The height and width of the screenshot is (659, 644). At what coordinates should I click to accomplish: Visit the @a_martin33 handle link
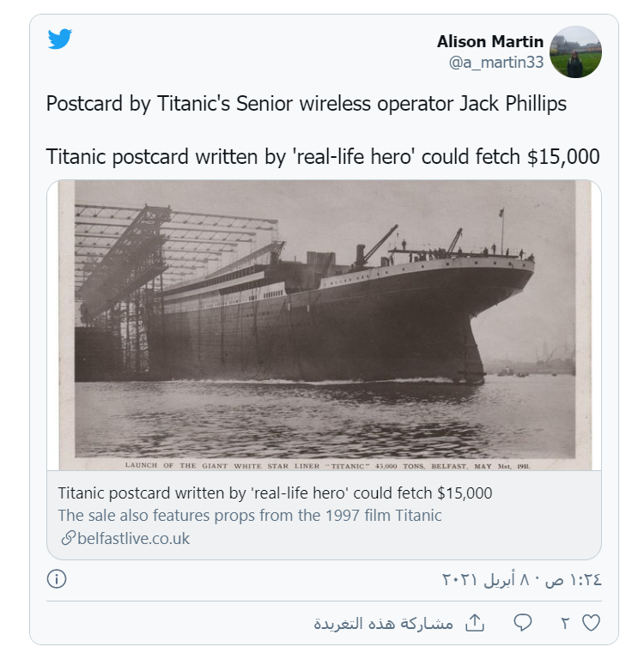pyautogui.click(x=495, y=62)
